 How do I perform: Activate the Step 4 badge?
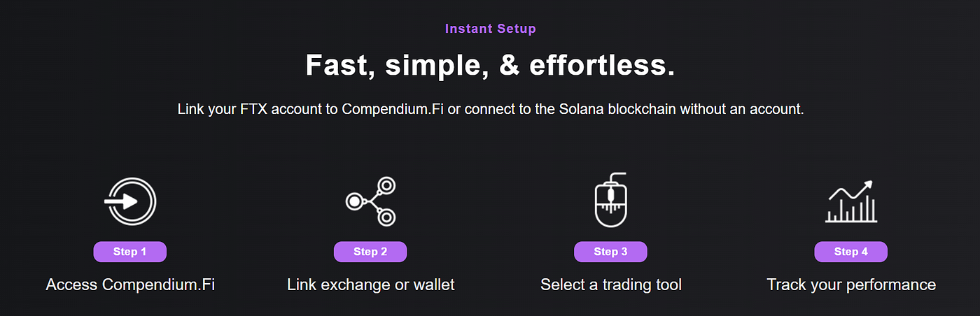pos(851,252)
